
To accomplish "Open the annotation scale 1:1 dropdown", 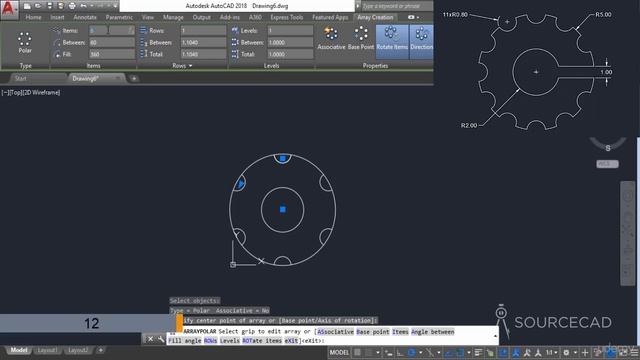I will [x=551, y=352].
